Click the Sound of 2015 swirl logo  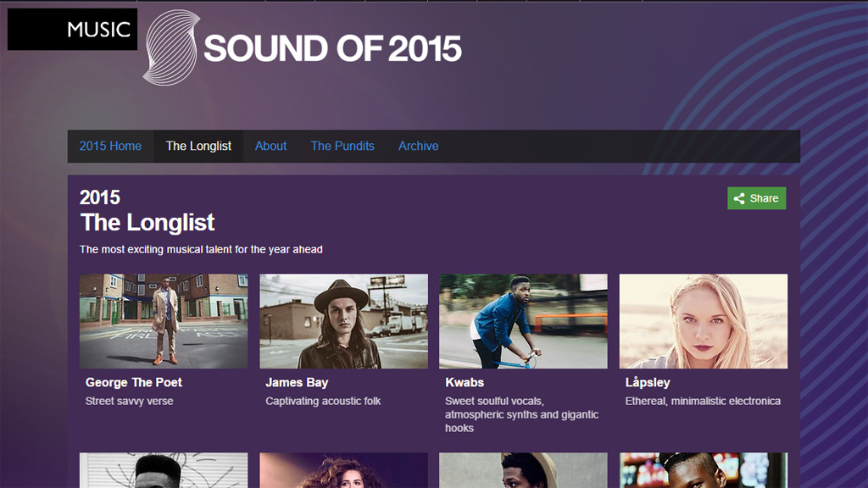click(x=171, y=47)
